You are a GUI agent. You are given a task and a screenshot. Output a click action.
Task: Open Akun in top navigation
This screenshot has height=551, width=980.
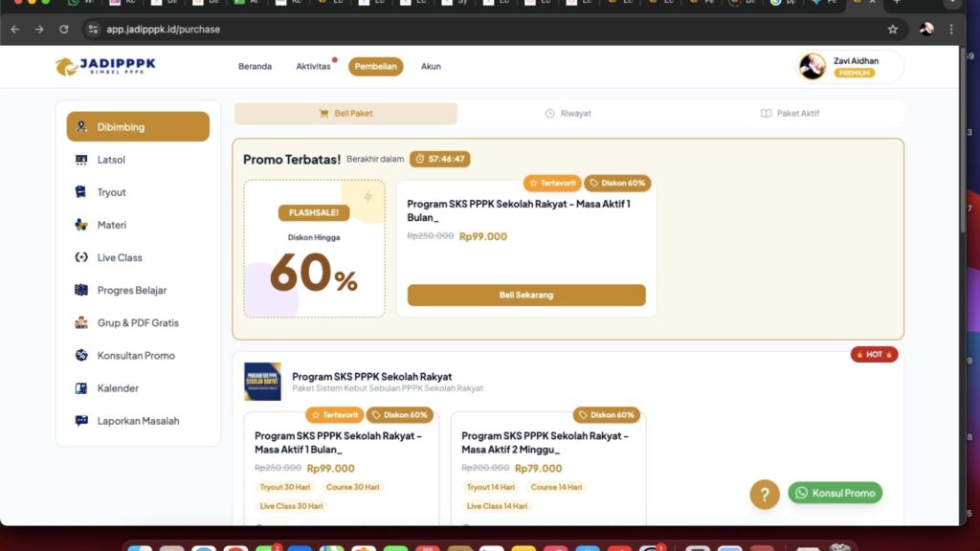click(431, 66)
